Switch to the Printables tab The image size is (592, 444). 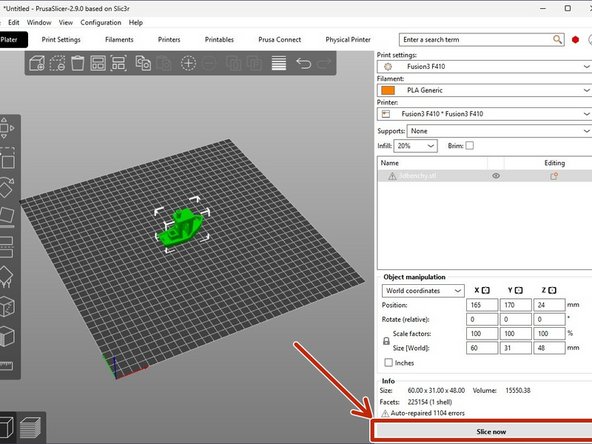tap(219, 40)
